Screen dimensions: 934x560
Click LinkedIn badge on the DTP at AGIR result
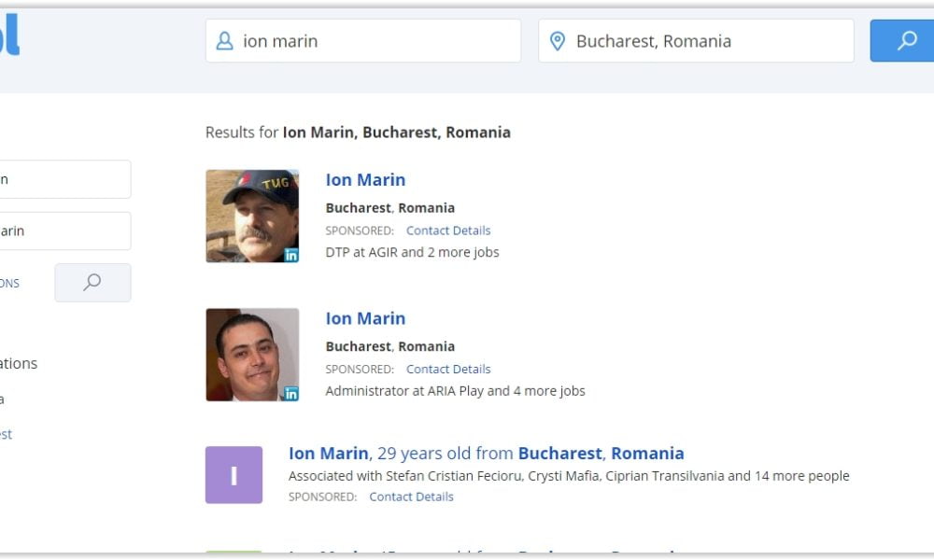[290, 255]
